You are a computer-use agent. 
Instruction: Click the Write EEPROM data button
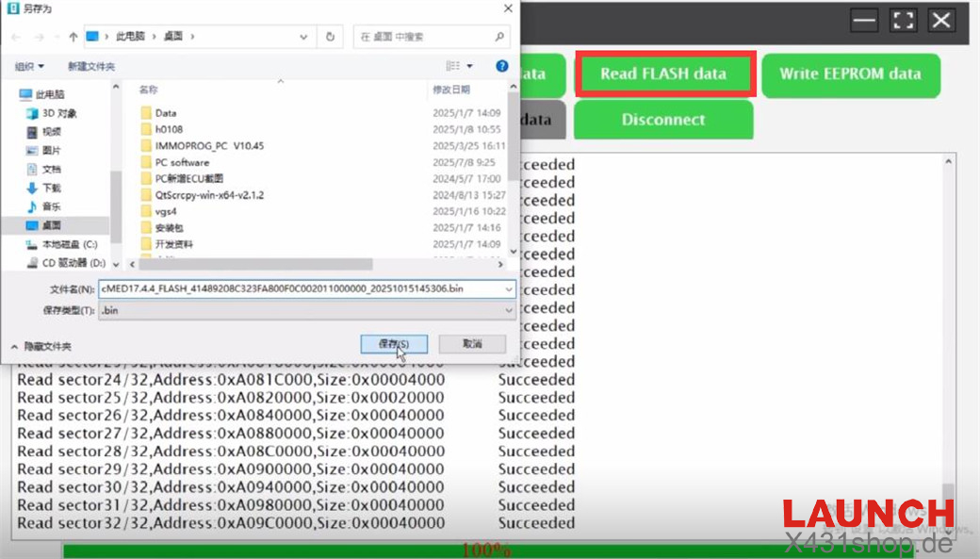[850, 74]
